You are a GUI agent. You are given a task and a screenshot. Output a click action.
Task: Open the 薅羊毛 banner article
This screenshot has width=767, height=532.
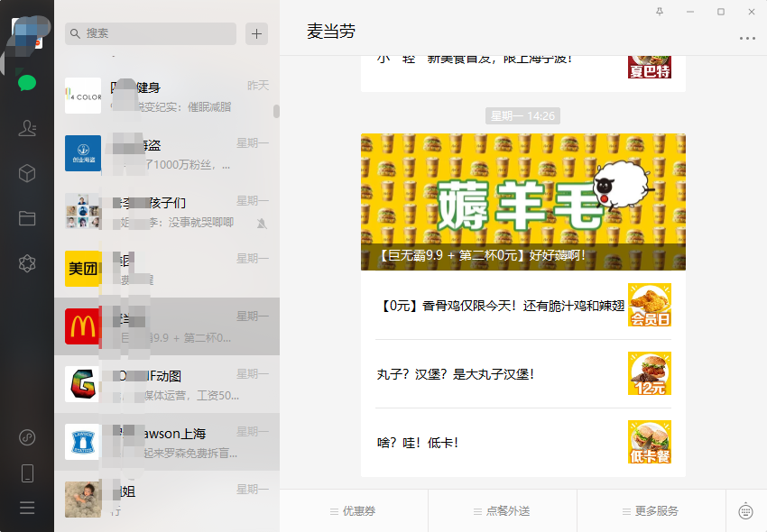tap(523, 202)
